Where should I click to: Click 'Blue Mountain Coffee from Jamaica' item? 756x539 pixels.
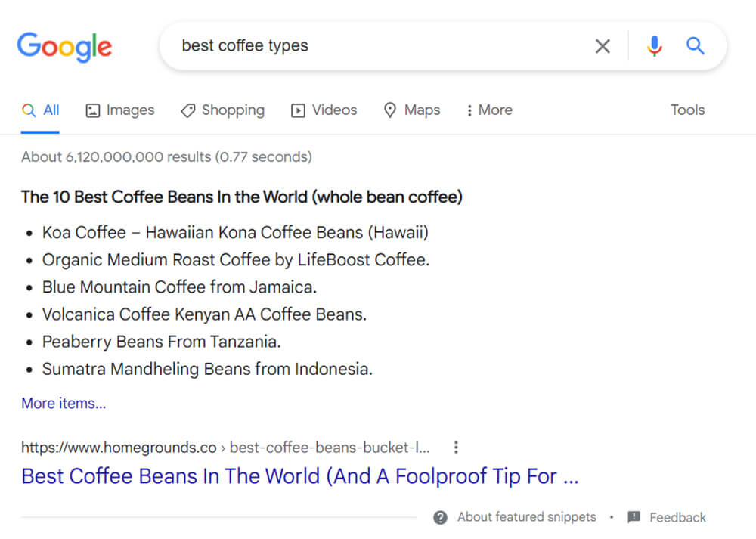(179, 287)
